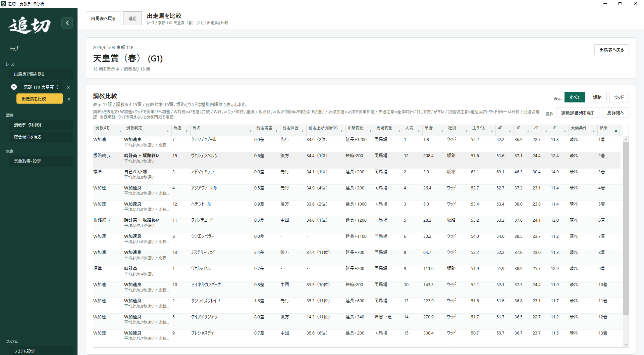Close the 出走馬を比較 sidebar entry

pos(69,99)
